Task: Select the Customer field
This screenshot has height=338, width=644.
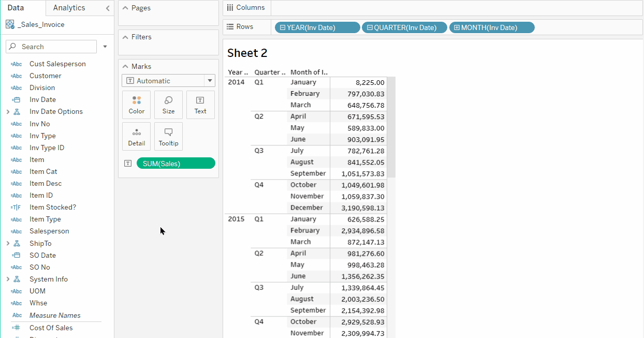Action: [x=45, y=76]
